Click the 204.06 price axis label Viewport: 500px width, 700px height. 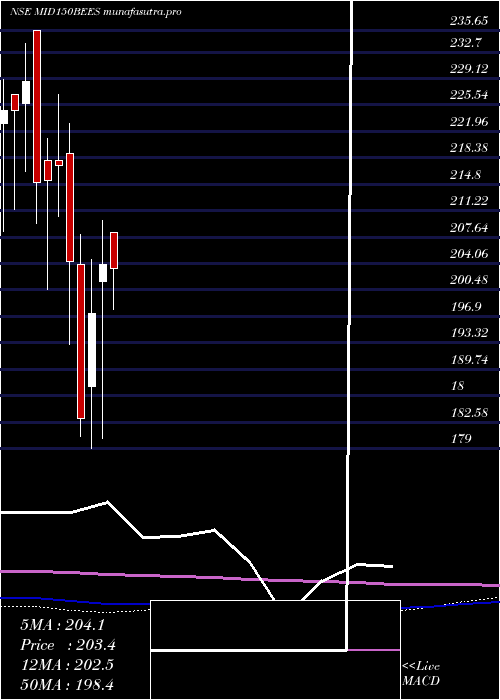coord(469,254)
